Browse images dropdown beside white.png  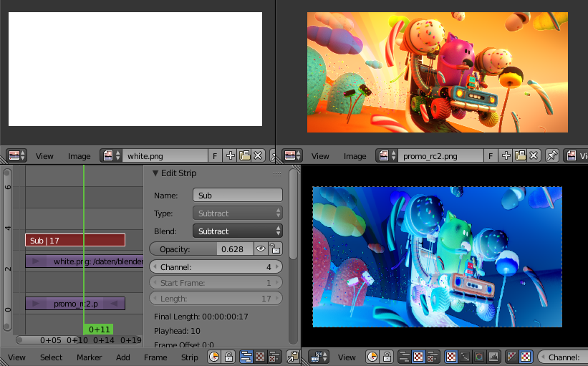point(111,155)
